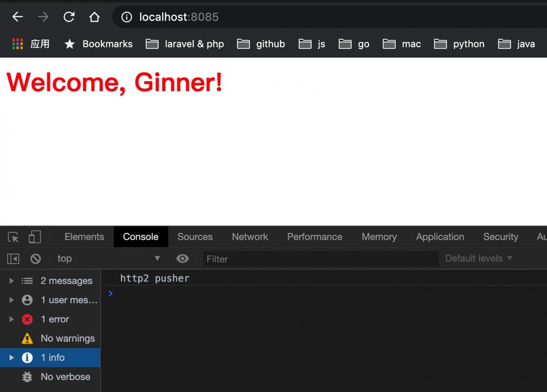Viewport: 547px width, 392px height.
Task: Select the No verbose filter
Action: point(50,377)
